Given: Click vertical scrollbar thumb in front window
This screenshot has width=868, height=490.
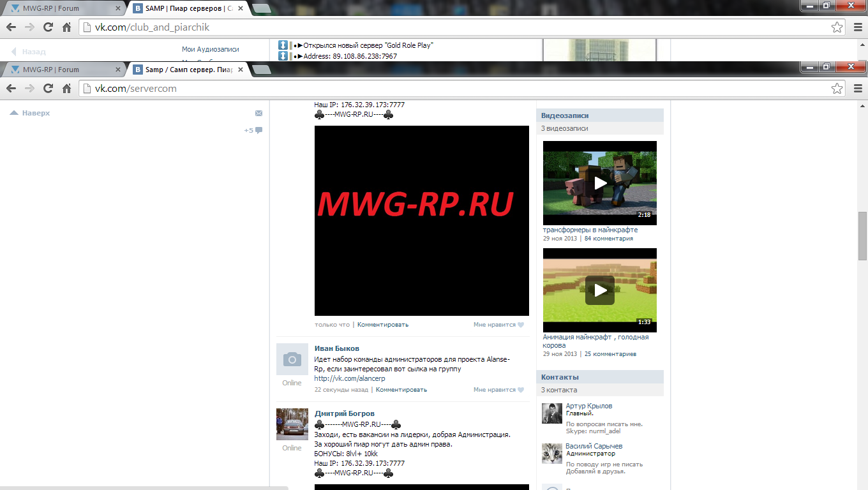Looking at the screenshot, I should [862, 235].
